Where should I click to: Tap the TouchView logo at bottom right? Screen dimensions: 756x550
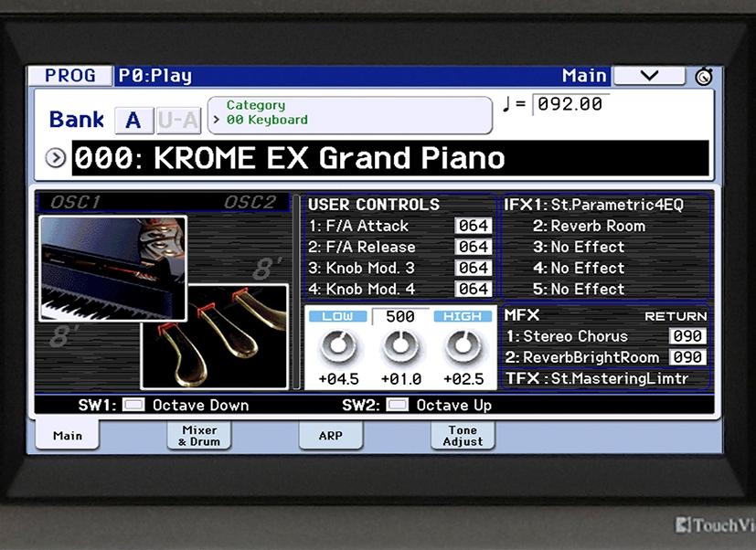pos(708,524)
